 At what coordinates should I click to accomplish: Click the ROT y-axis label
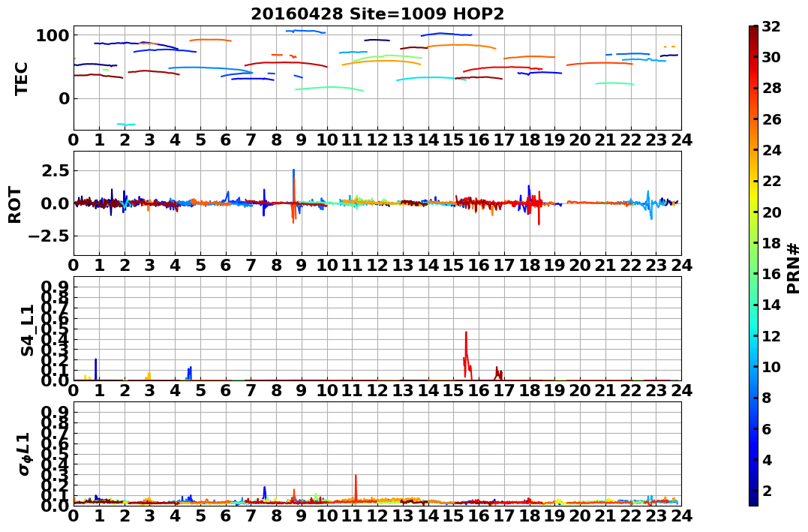[x=15, y=205]
